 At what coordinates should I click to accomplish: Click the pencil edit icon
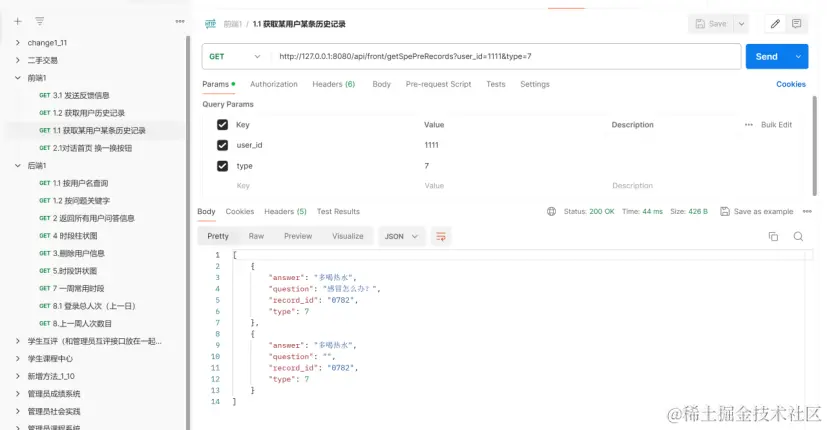pos(775,24)
